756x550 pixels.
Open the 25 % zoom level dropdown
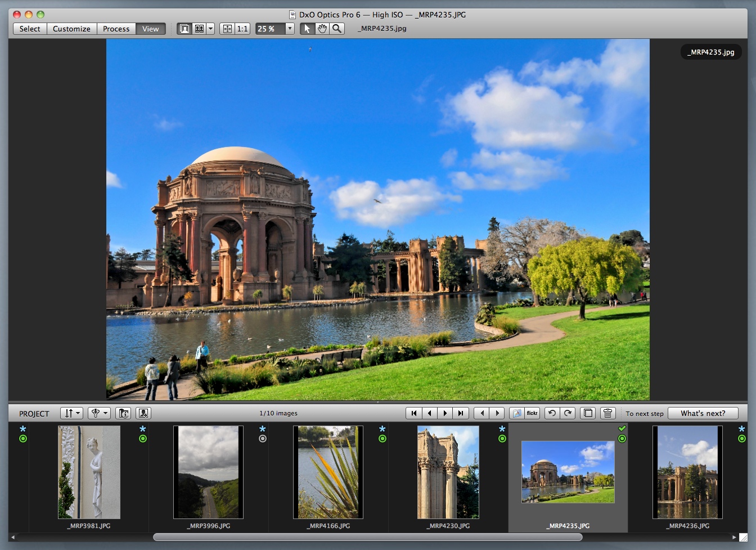pos(290,29)
